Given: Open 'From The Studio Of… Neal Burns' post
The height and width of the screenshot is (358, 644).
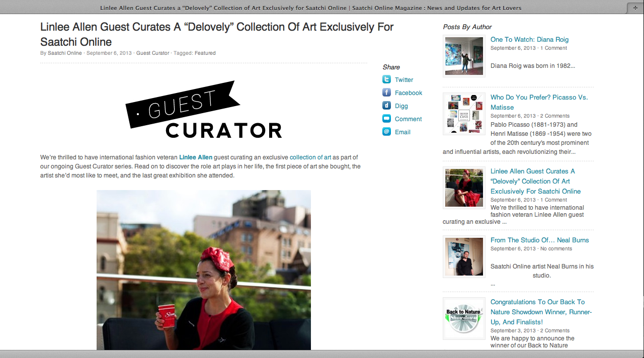Looking at the screenshot, I should point(540,240).
